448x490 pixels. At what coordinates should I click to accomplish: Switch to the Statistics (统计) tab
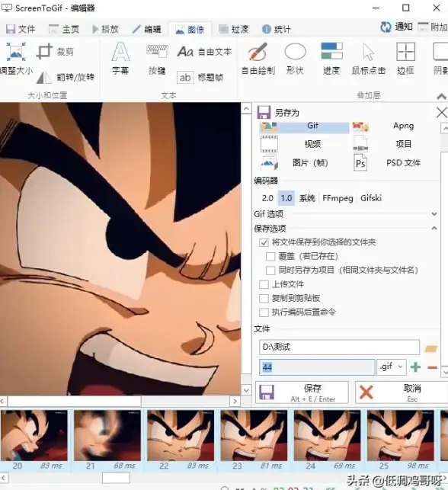coord(277,30)
